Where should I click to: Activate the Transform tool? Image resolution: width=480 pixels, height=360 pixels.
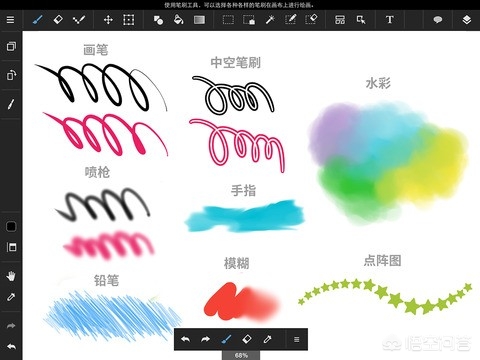[129, 20]
